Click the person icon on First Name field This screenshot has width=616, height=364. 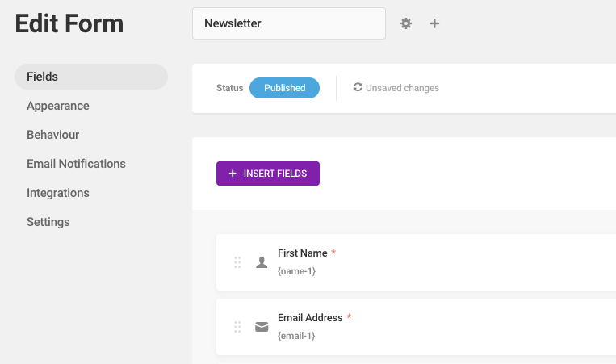262,262
